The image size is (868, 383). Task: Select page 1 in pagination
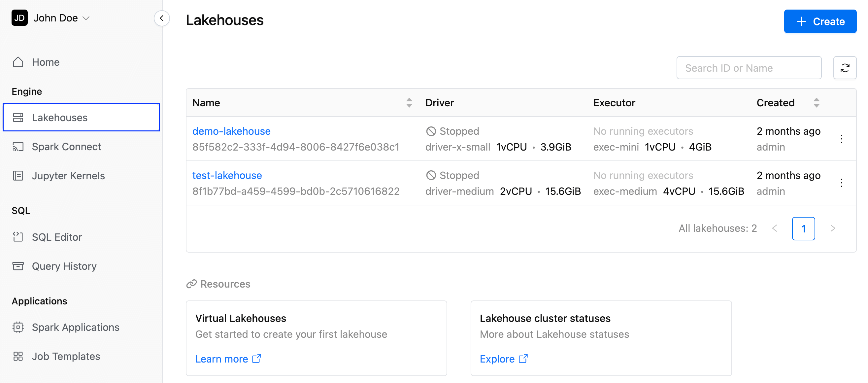pyautogui.click(x=803, y=228)
